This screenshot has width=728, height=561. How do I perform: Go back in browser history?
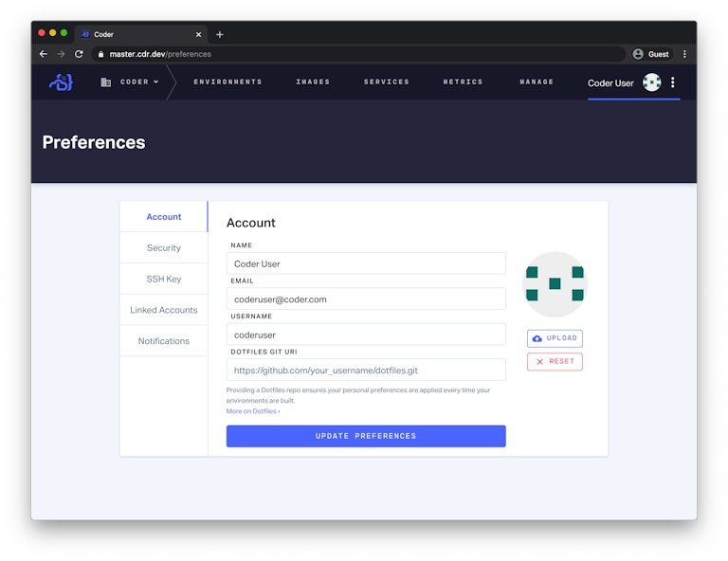click(44, 54)
